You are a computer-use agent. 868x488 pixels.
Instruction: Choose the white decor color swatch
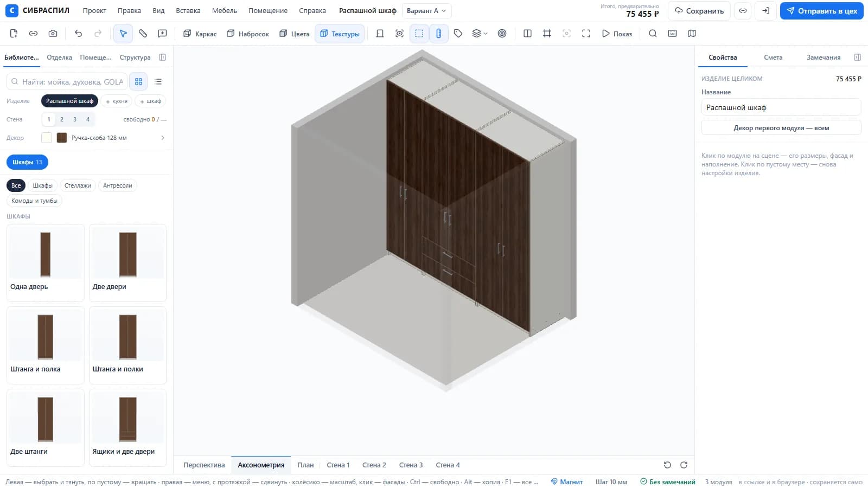pos(47,138)
